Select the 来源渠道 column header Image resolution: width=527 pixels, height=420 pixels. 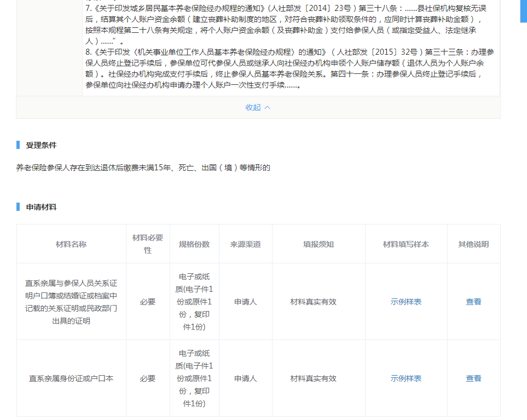(x=246, y=244)
